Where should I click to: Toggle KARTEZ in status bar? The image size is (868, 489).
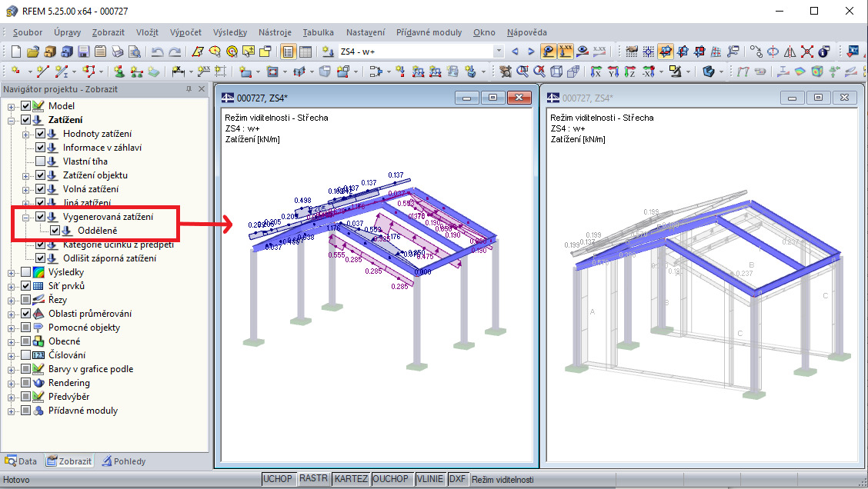pos(351,479)
